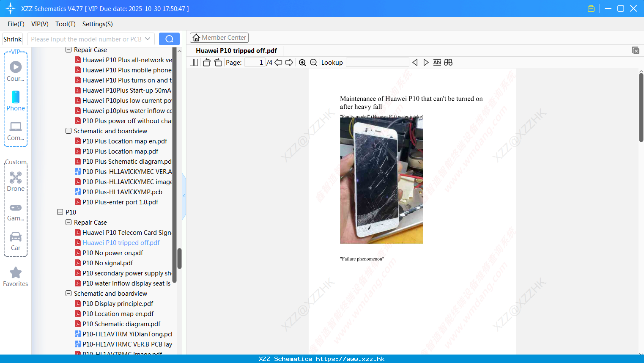Find previous lookup result
The width and height of the screenshot is (644, 363).
(415, 62)
